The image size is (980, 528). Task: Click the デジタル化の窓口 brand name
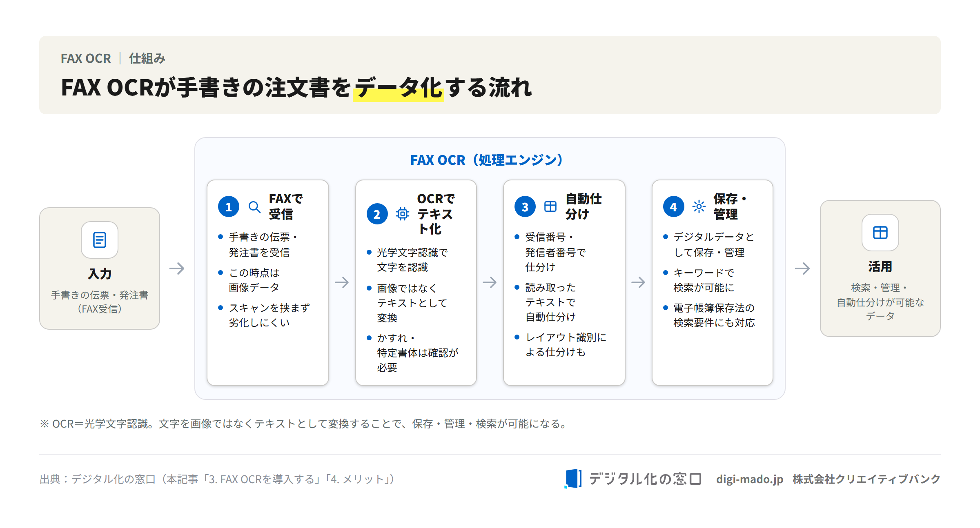pos(645,479)
